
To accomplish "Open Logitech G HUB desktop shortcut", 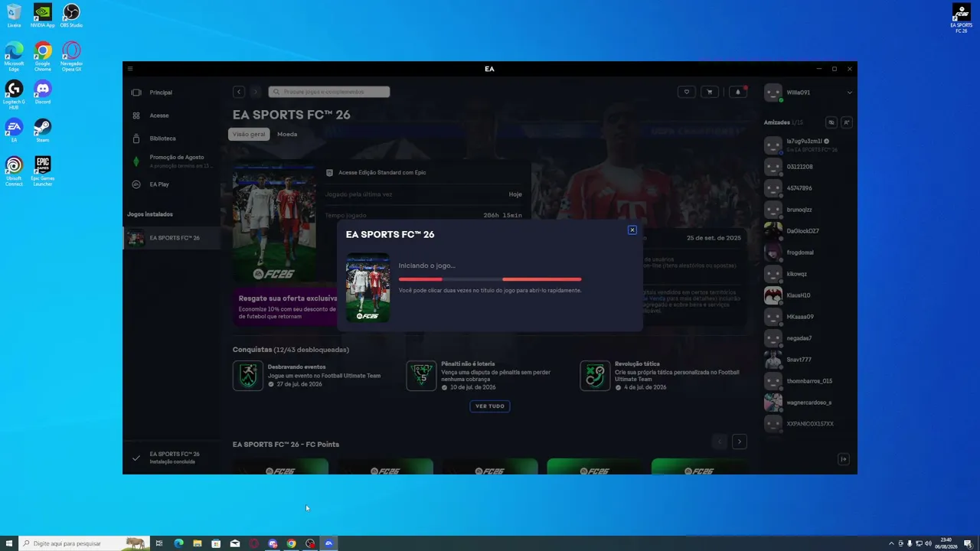I will pos(14,95).
